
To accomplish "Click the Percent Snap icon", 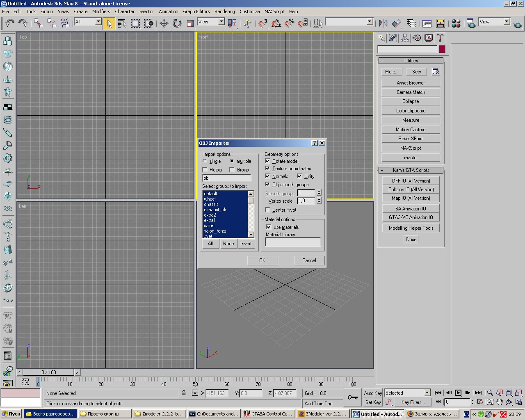I will pyautogui.click(x=290, y=23).
